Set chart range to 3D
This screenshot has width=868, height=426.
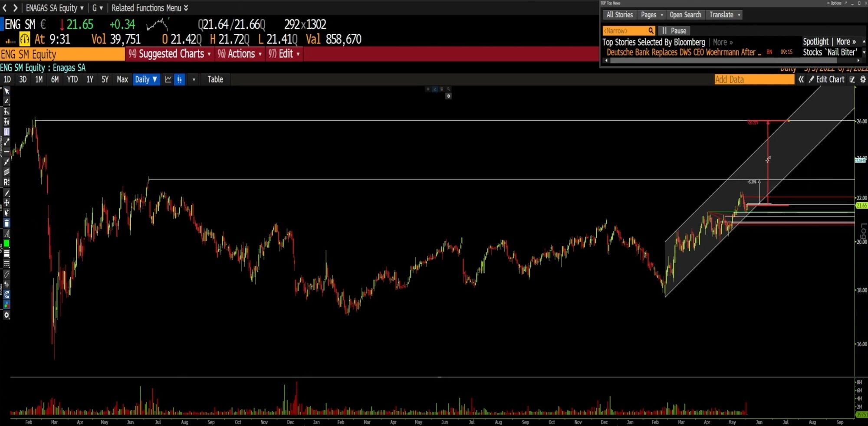tap(23, 79)
